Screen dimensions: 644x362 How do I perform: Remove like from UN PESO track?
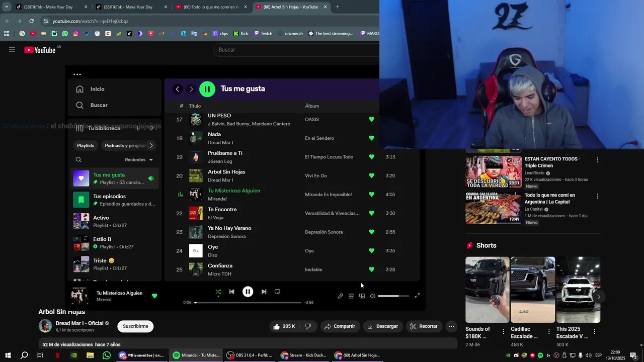coord(371,119)
